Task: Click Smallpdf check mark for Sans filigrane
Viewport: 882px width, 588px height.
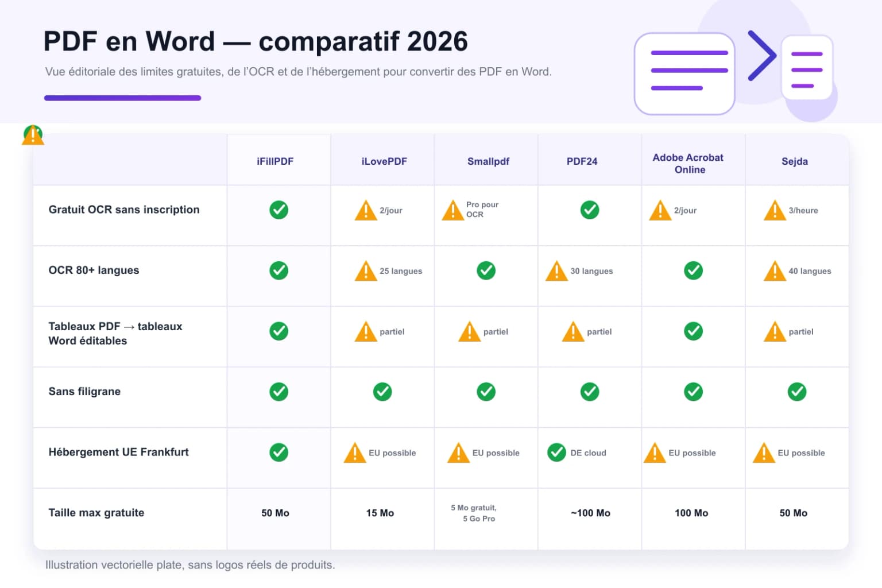Action: tap(486, 392)
